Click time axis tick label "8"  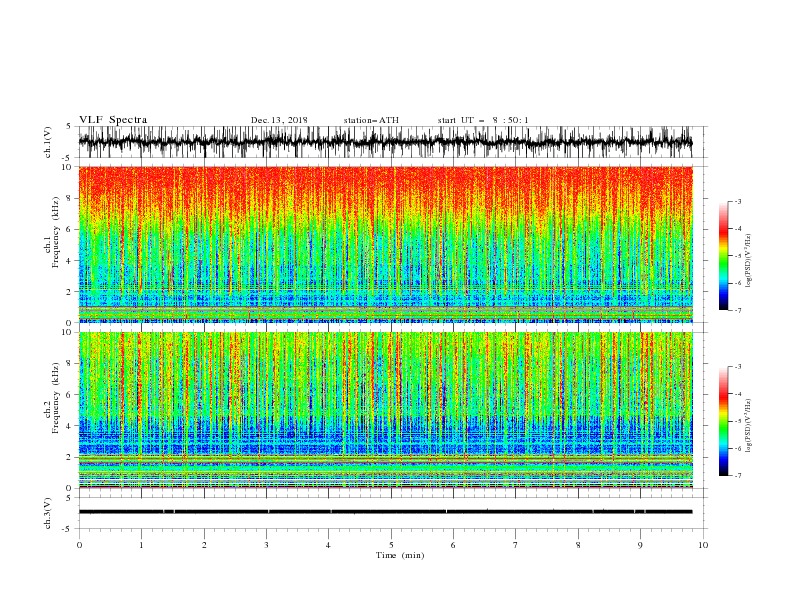(x=578, y=545)
